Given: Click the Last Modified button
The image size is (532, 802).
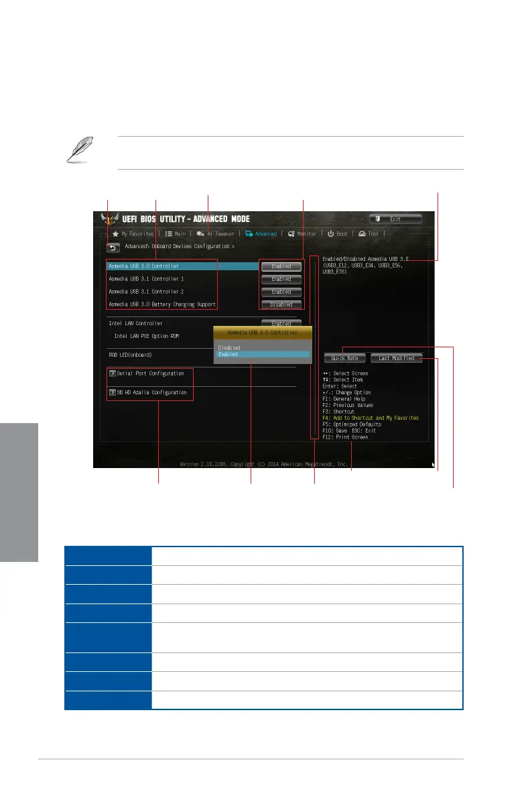Looking at the screenshot, I should click(x=396, y=358).
